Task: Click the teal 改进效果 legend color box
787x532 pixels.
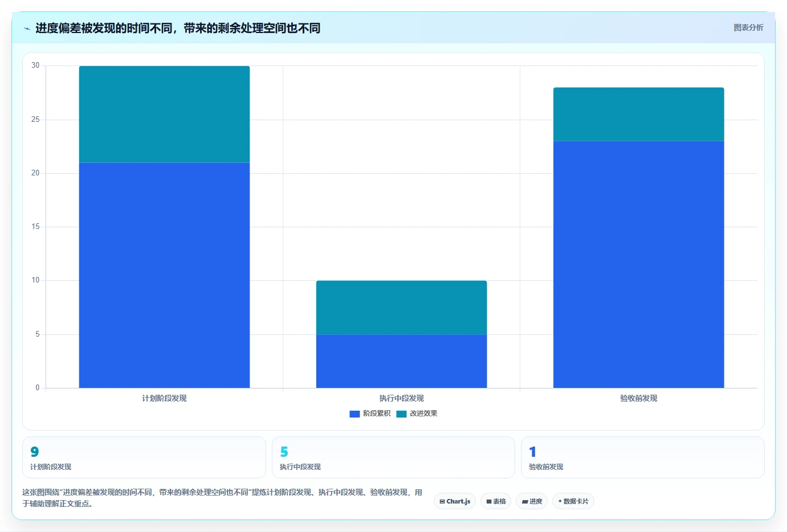Action: [x=401, y=414]
